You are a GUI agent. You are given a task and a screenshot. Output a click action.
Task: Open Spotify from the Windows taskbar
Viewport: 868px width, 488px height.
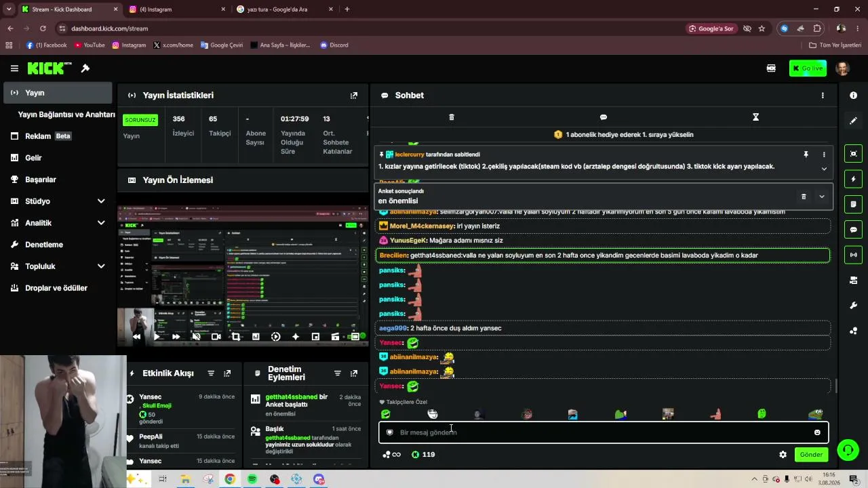252,479
